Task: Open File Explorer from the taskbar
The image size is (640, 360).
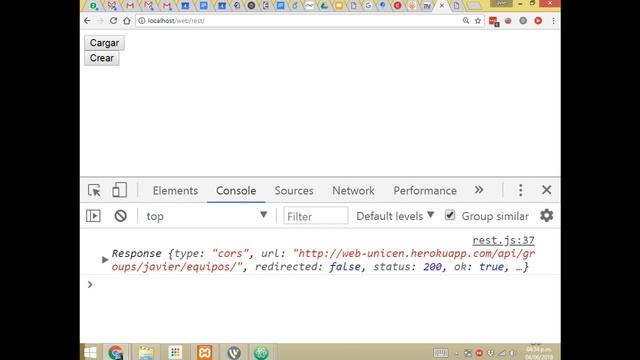Action: point(146,353)
